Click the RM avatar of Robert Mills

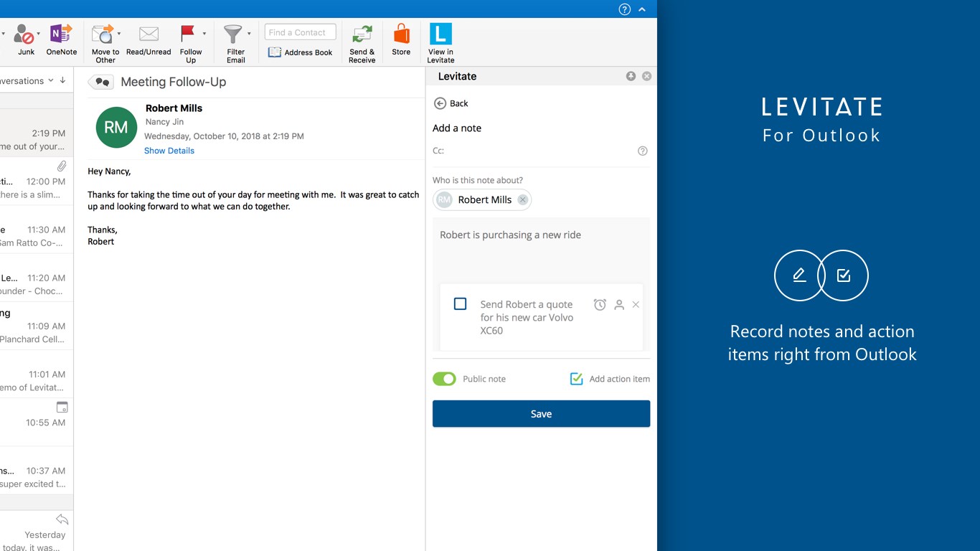(x=116, y=128)
